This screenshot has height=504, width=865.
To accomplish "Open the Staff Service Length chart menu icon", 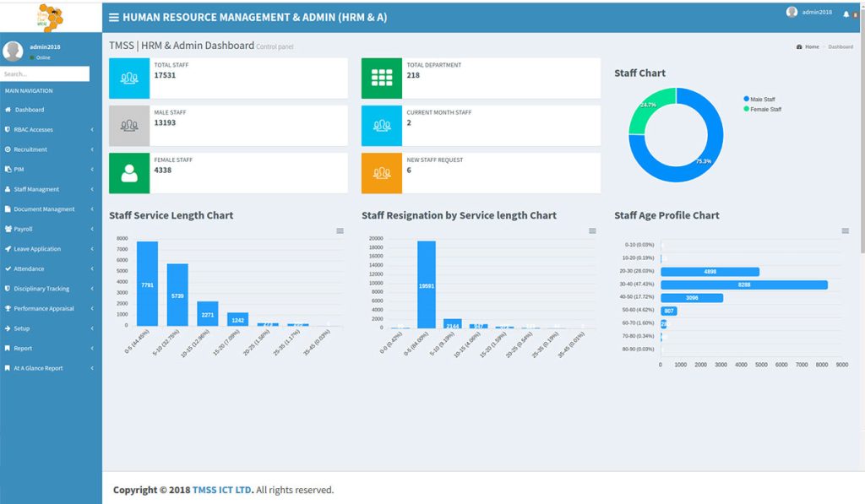I will click(340, 231).
